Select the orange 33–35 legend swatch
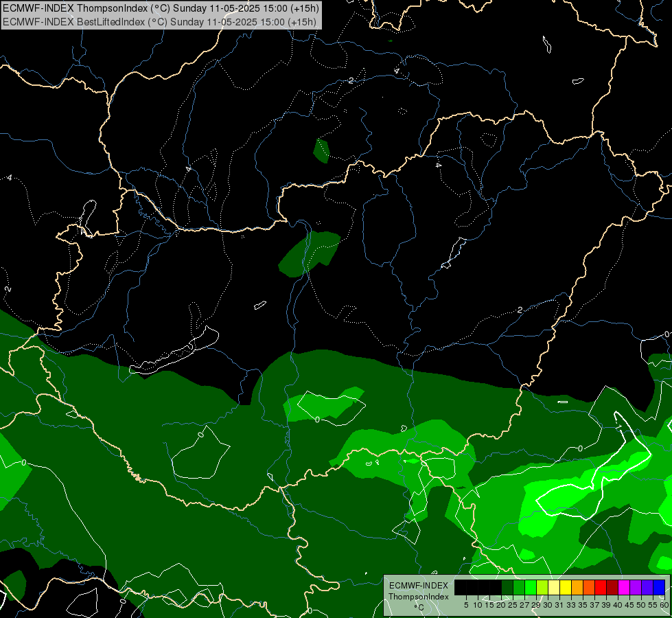Viewport: 672px width, 618px height. click(x=577, y=587)
